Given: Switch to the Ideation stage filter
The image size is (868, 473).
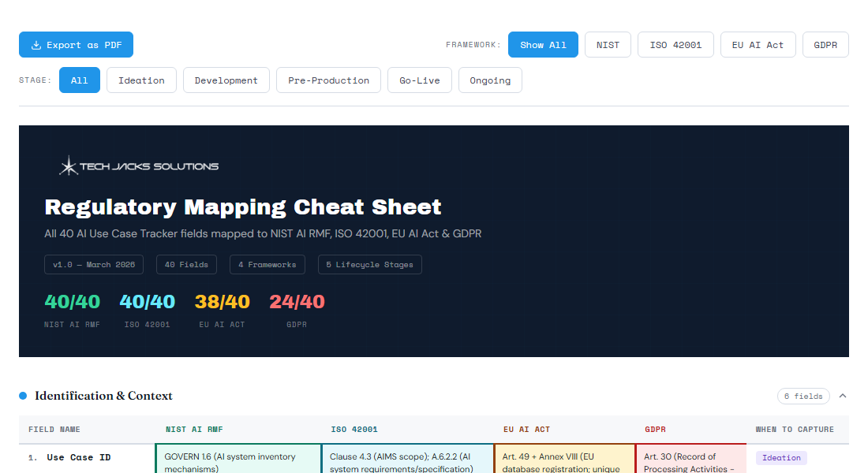Looking at the screenshot, I should (141, 80).
